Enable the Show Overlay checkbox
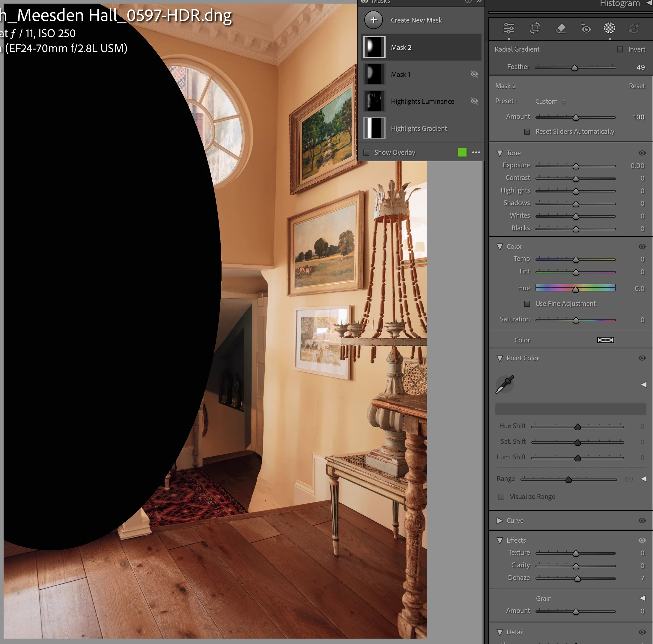 click(366, 153)
